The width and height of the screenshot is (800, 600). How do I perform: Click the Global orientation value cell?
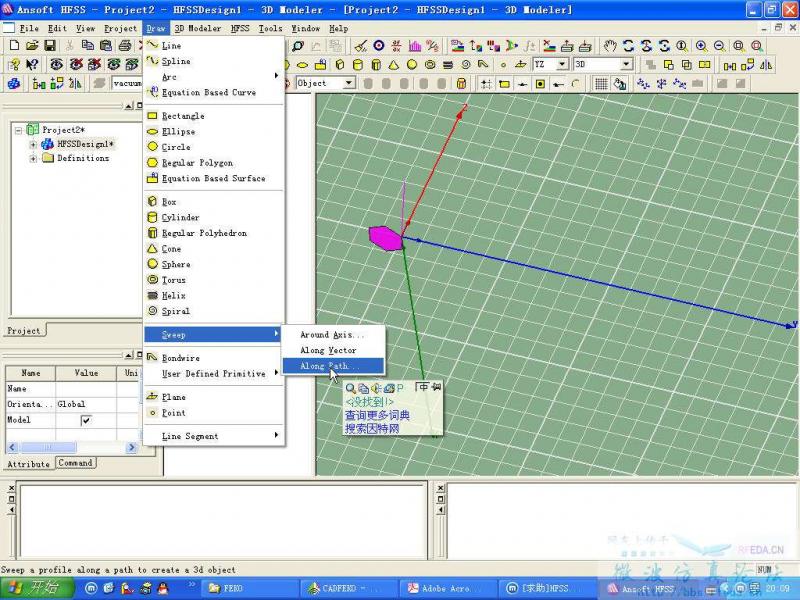[x=86, y=405]
